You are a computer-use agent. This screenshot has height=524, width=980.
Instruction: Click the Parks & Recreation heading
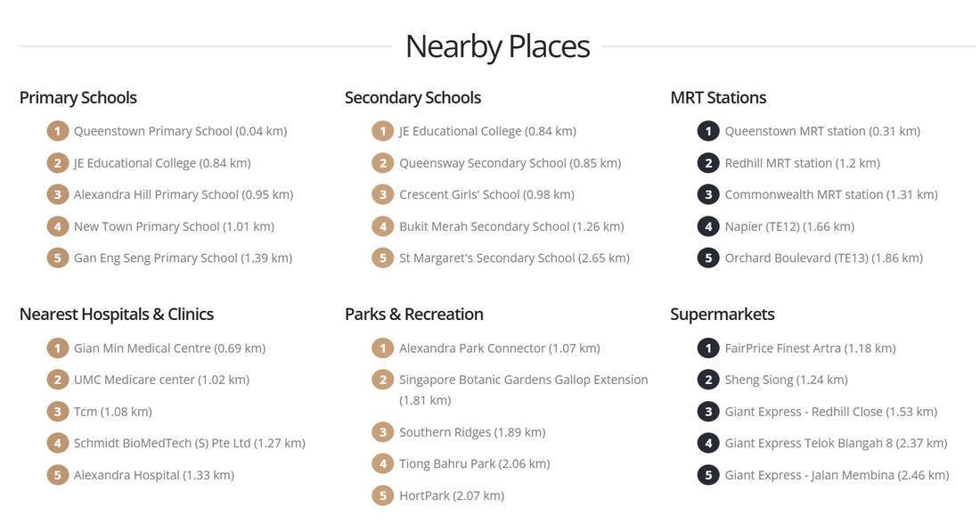tap(413, 314)
